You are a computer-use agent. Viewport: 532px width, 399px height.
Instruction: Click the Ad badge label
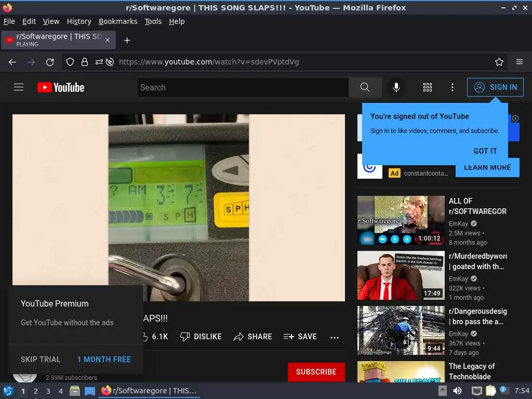[394, 174]
